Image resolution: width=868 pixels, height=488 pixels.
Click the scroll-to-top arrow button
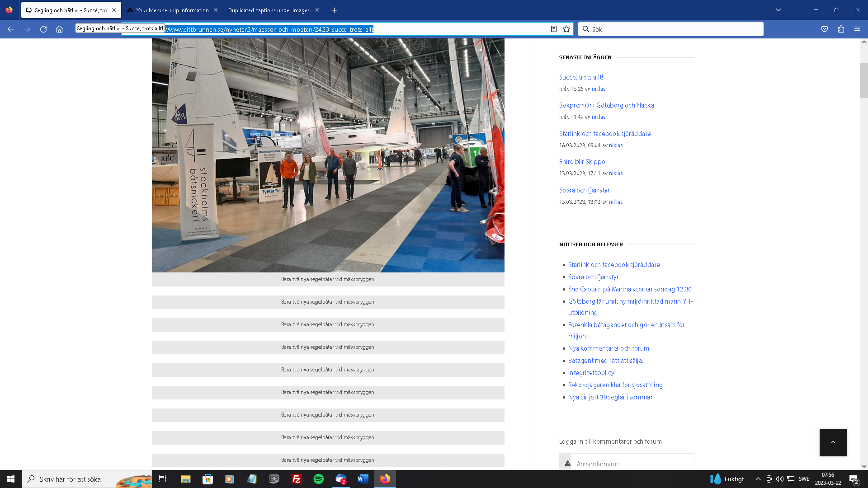point(833,443)
